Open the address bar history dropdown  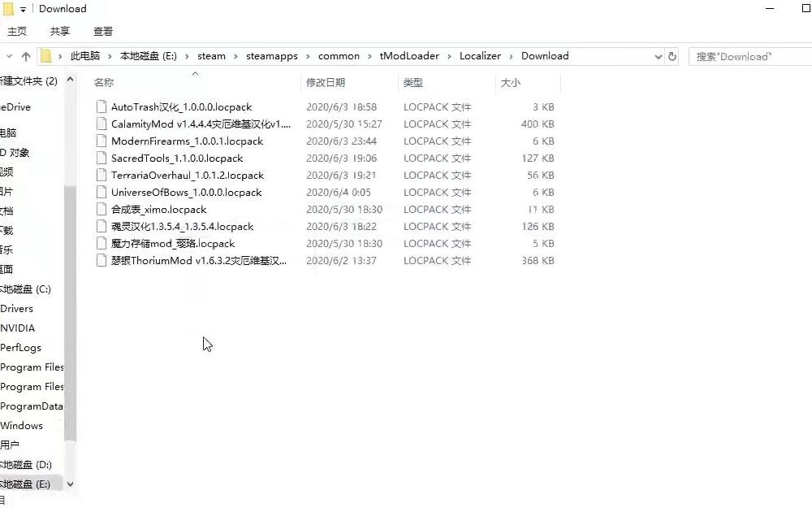pos(658,56)
